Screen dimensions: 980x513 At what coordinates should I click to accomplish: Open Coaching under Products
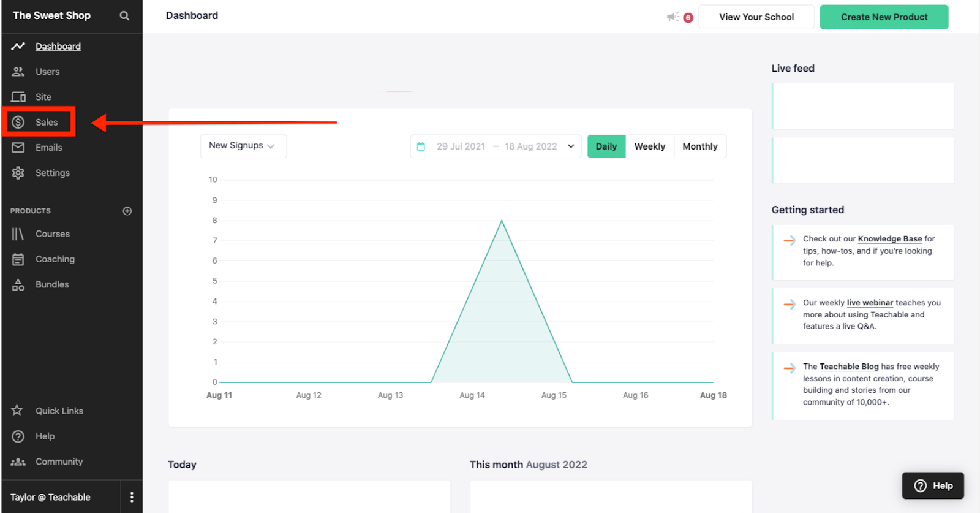(x=55, y=259)
